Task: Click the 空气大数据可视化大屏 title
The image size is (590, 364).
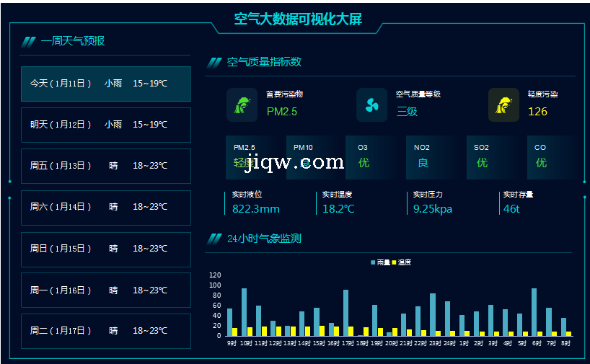Action: click(298, 19)
